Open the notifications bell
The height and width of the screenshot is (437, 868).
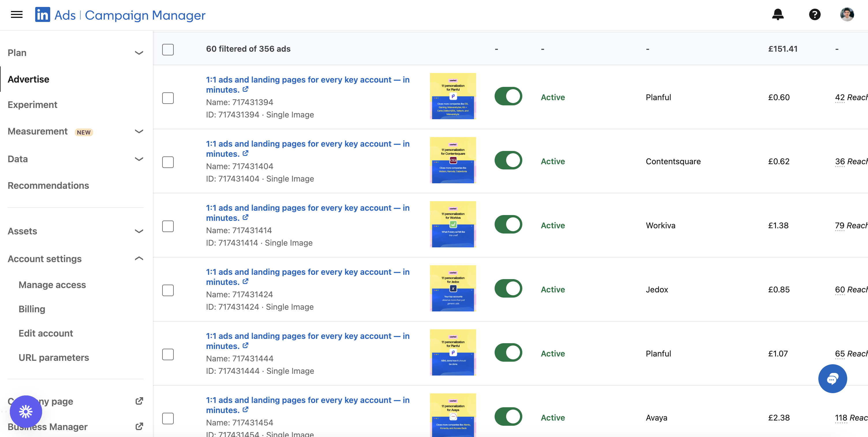(x=778, y=14)
